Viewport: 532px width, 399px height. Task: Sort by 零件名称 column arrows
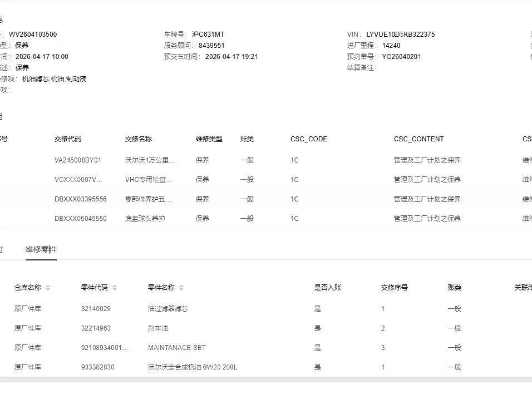point(181,288)
